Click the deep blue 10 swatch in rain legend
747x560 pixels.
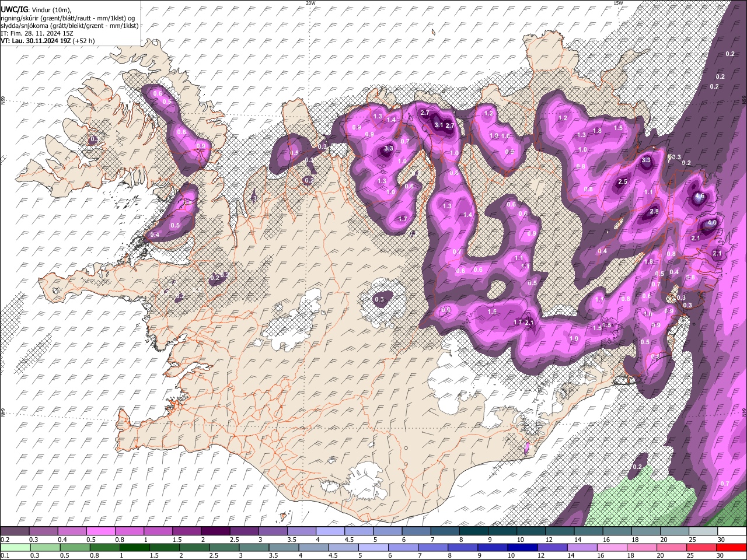522,547
